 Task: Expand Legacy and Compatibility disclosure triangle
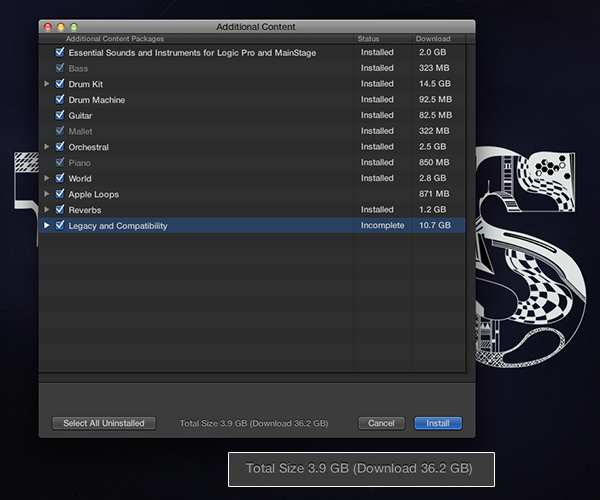(x=47, y=225)
